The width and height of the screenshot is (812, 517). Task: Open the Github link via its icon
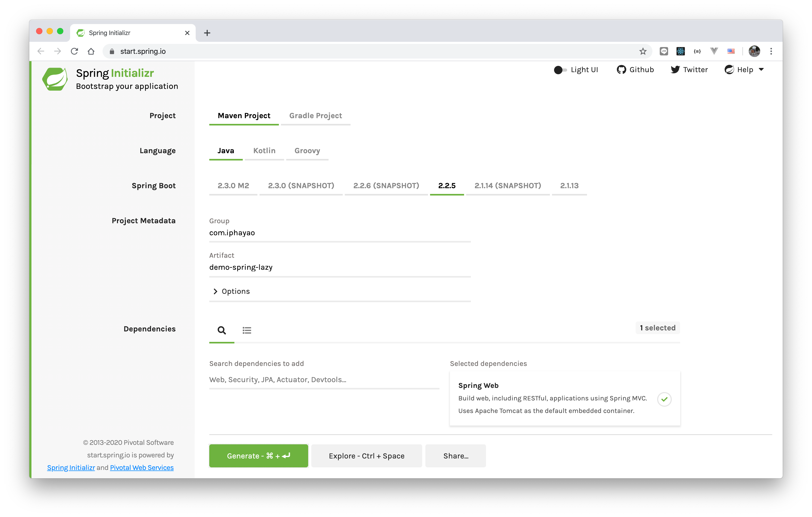(622, 70)
